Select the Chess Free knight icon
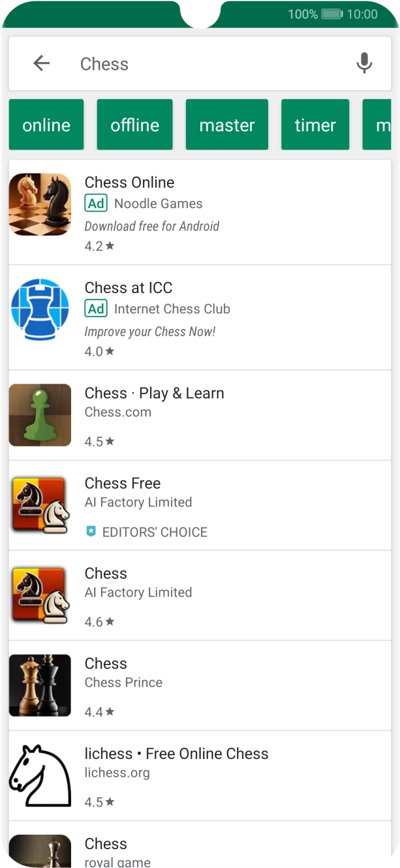Viewport: 400px width, 868px height. (40, 505)
